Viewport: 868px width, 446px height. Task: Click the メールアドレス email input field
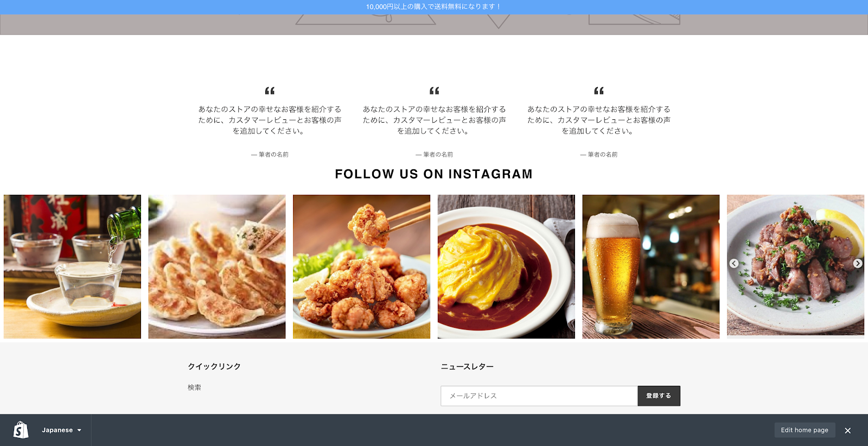[x=539, y=396]
